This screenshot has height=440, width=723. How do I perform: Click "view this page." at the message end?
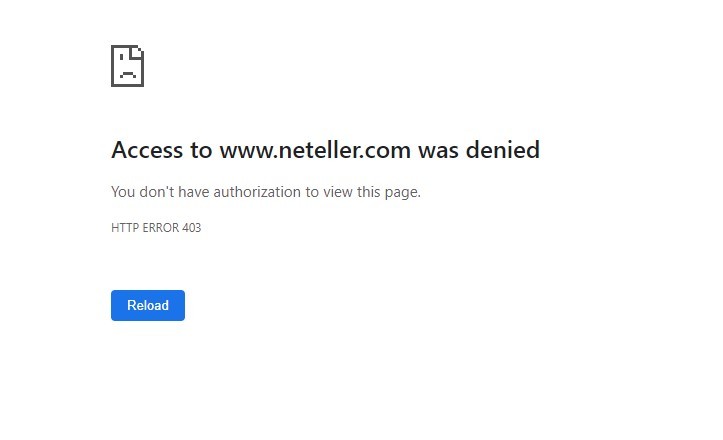[x=372, y=192]
